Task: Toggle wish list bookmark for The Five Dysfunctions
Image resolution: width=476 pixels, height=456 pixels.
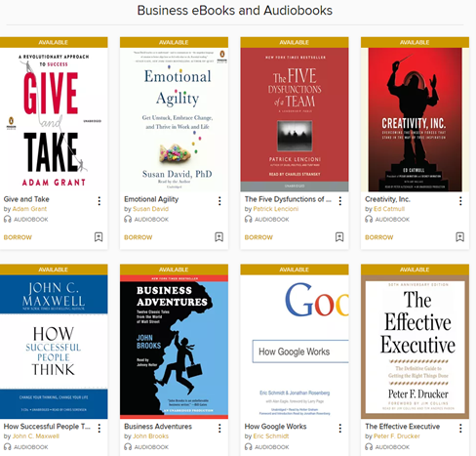Action: coord(339,237)
